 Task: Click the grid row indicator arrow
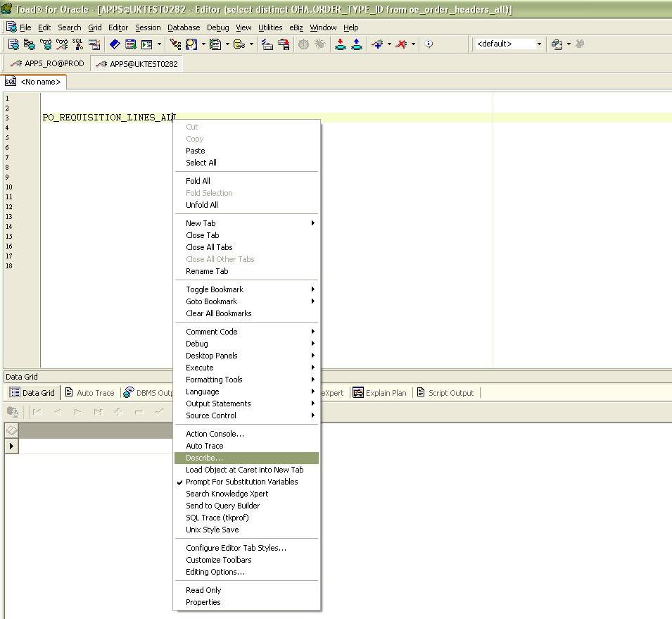tap(11, 446)
